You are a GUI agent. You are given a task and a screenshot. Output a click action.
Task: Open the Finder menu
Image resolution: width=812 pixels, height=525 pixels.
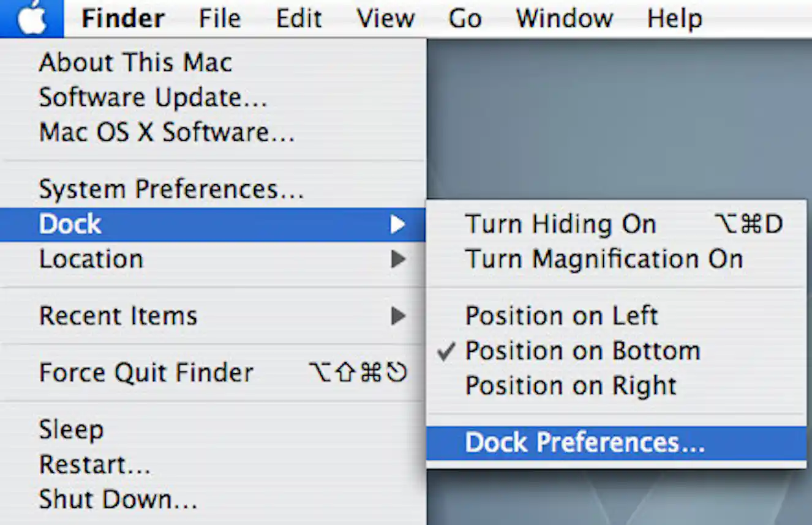click(122, 18)
